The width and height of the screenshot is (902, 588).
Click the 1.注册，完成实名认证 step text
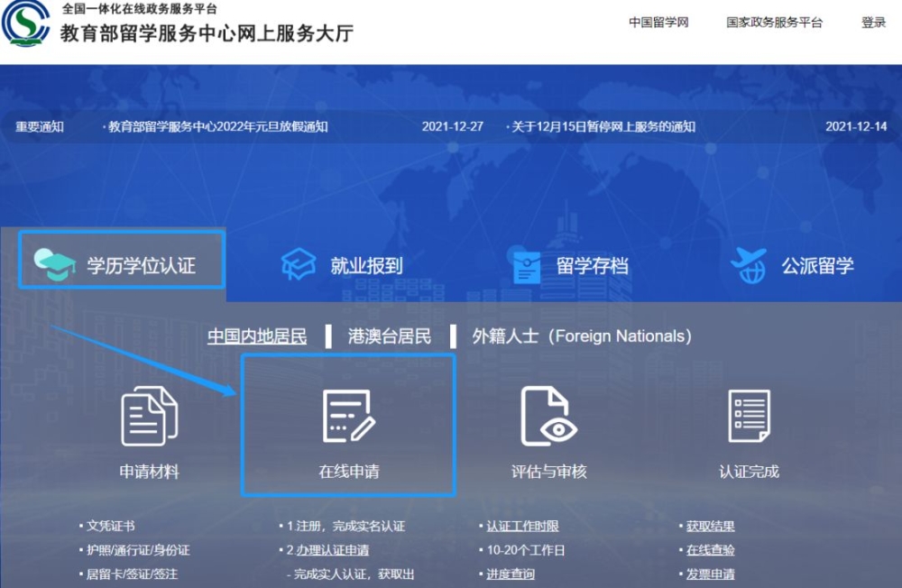click(345, 526)
